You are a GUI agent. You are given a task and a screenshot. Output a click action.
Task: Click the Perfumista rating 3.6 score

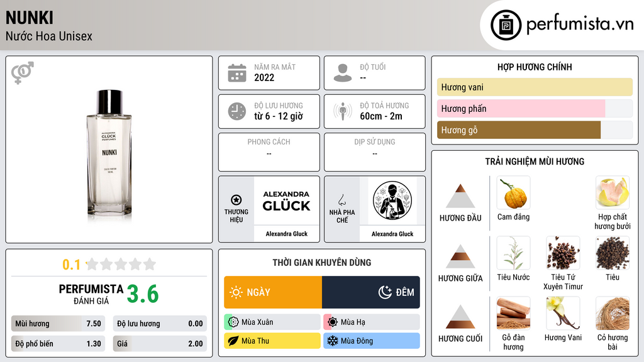pyautogui.click(x=143, y=294)
